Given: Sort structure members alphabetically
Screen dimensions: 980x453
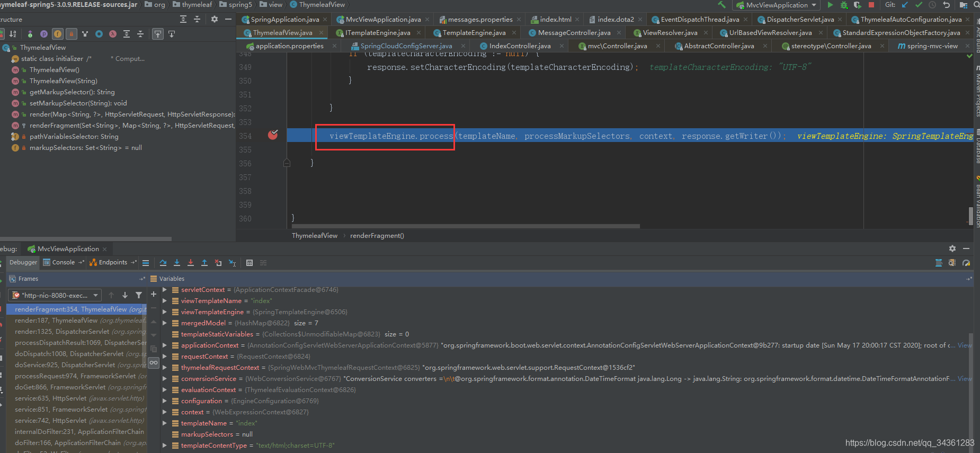Looking at the screenshot, I should click(13, 34).
